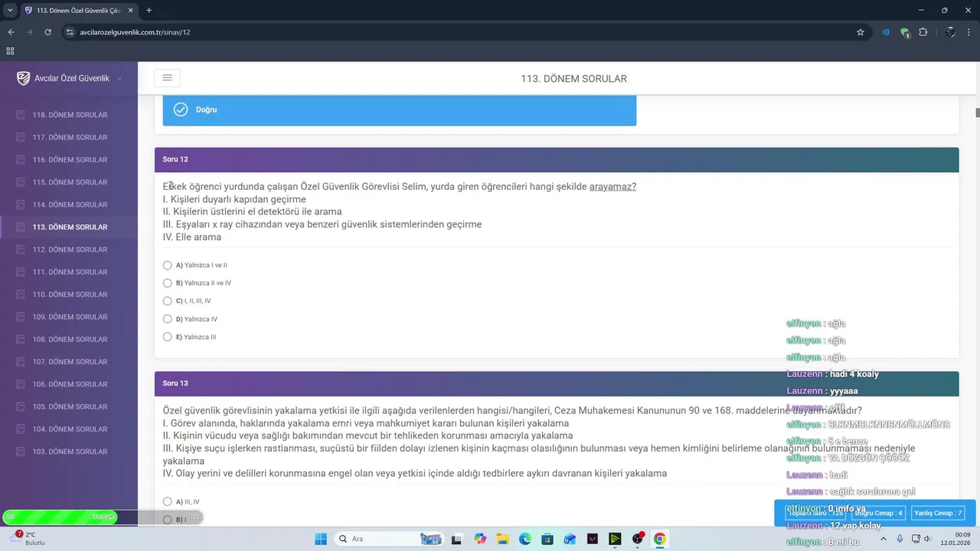The image size is (980, 551).
Task: Close the 113. Dönem browser tab
Action: click(129, 11)
